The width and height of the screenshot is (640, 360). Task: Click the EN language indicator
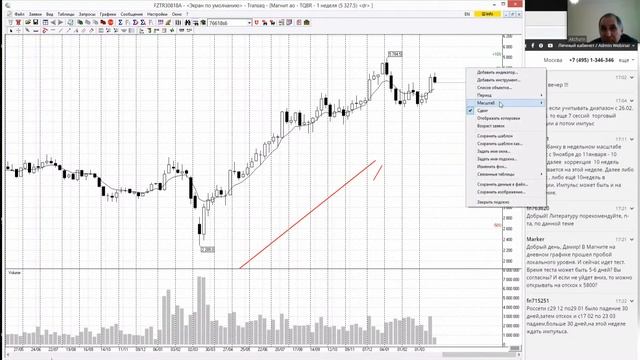(467, 14)
